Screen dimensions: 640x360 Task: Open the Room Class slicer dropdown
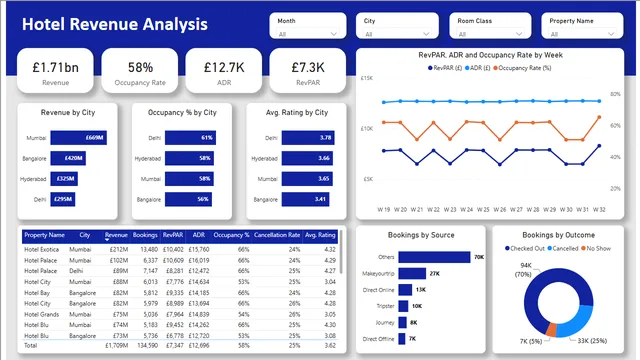pos(490,34)
